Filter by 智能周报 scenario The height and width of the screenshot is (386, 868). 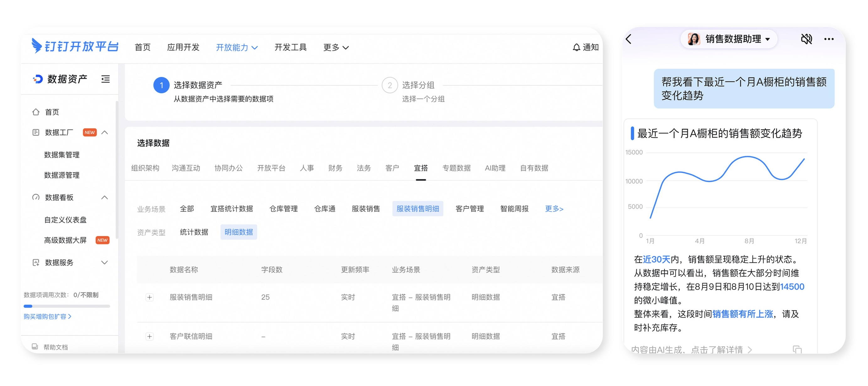(515, 209)
